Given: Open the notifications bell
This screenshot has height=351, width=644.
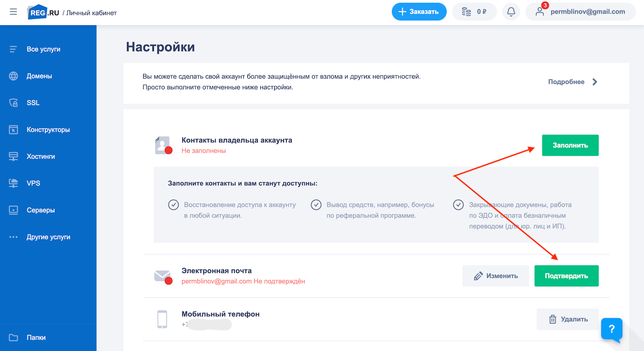Looking at the screenshot, I should [511, 12].
